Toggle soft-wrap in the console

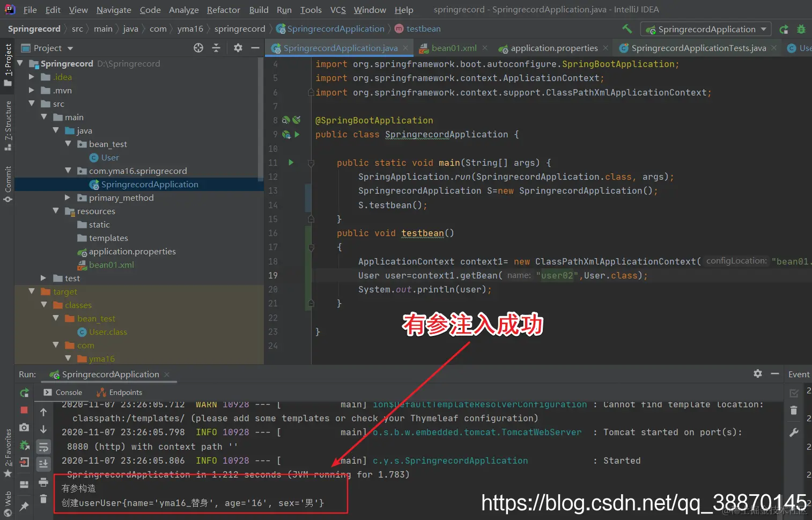pos(43,446)
